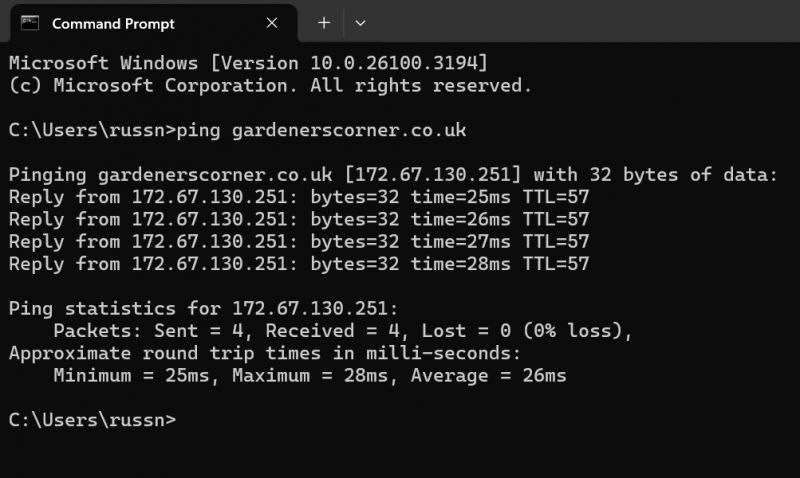800x478 pixels.
Task: Click the reply line with time=26ms
Action: pyautogui.click(x=299, y=219)
